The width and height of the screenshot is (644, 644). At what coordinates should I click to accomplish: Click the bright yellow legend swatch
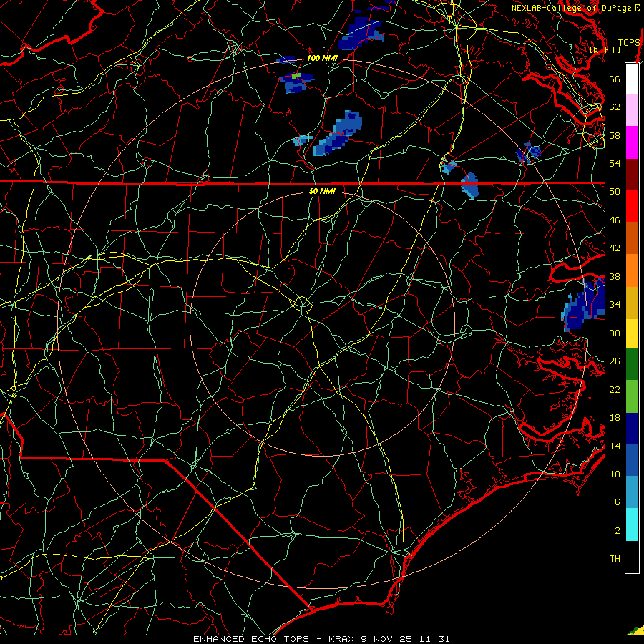pos(632,333)
